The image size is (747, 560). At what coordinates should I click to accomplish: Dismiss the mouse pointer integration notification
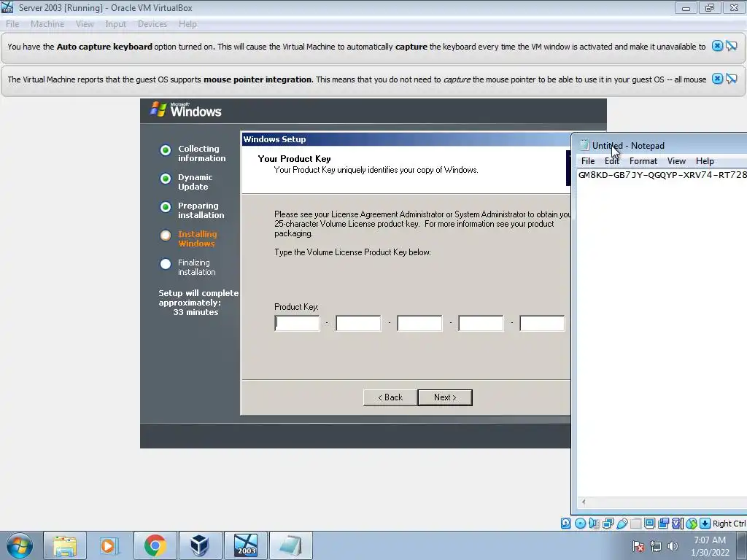coord(717,79)
